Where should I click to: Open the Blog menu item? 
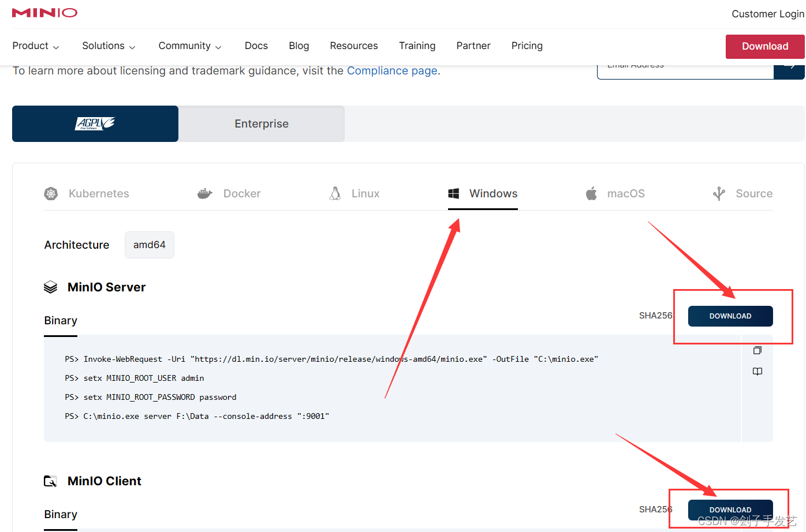pos(299,46)
